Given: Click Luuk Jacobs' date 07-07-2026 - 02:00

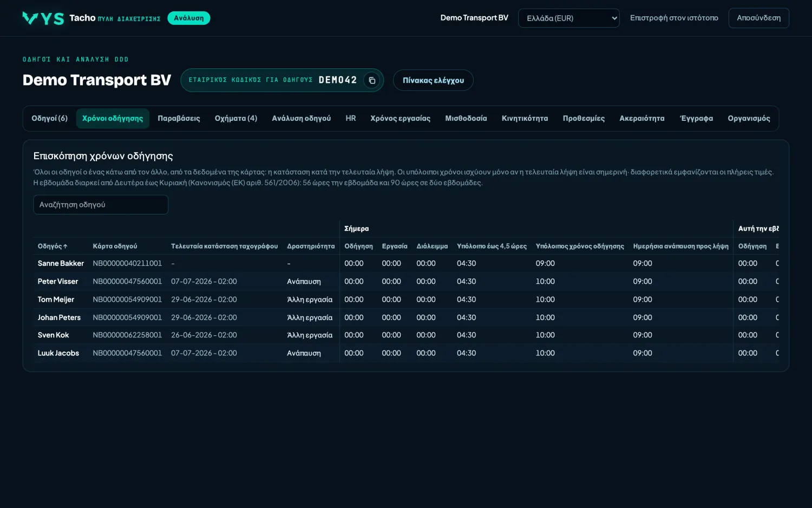Looking at the screenshot, I should tap(204, 353).
